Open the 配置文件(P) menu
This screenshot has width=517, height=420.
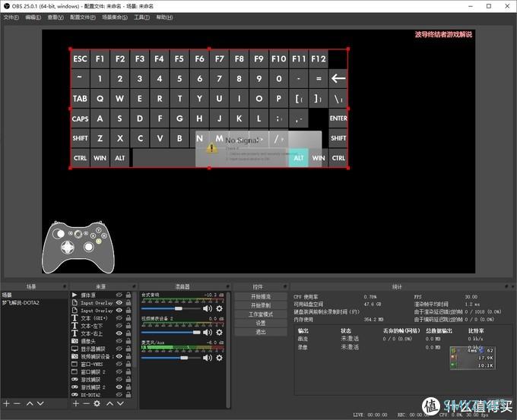coord(82,17)
